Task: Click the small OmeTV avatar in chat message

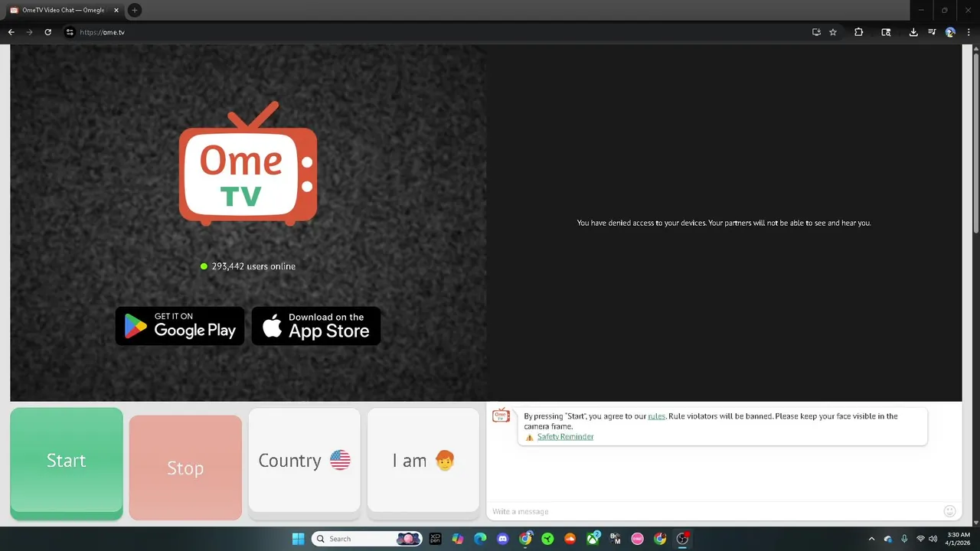Action: pyautogui.click(x=501, y=416)
